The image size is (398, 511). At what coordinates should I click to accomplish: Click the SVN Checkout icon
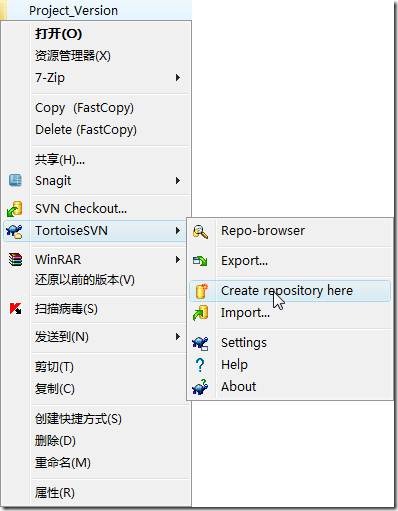click(15, 209)
